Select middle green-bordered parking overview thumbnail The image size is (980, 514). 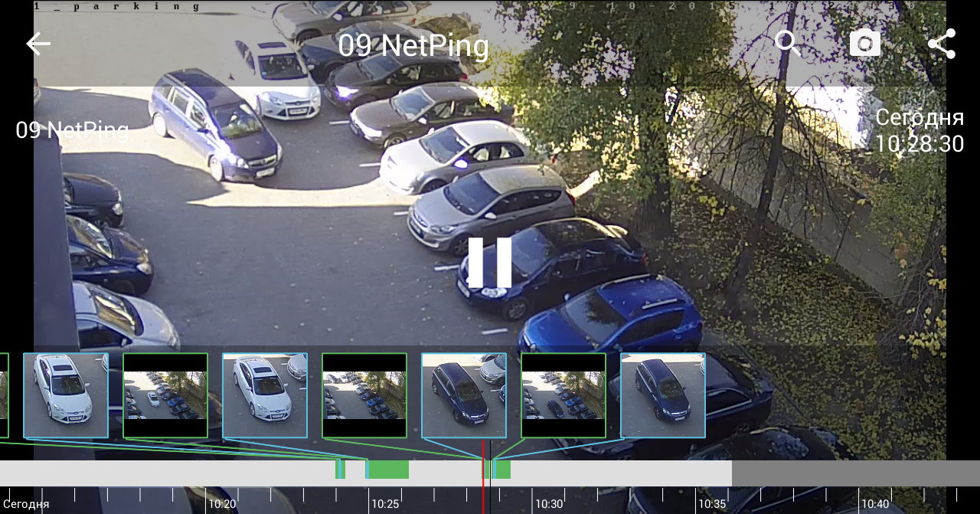[364, 395]
